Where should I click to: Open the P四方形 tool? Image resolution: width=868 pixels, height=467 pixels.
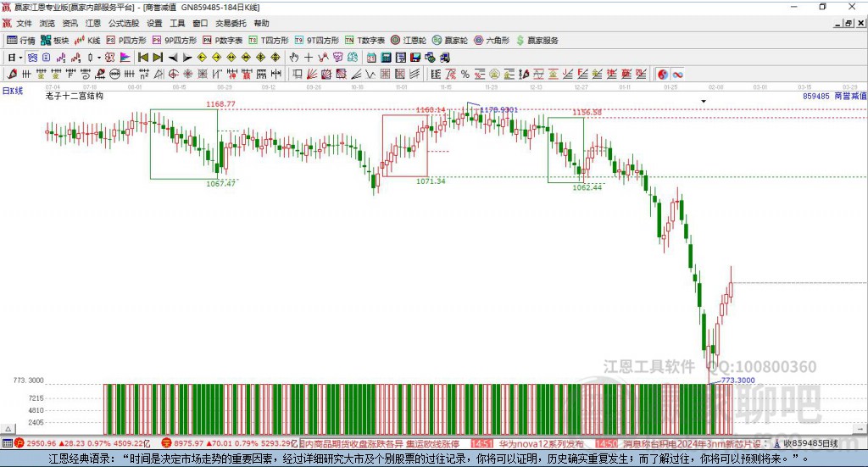(x=126, y=41)
